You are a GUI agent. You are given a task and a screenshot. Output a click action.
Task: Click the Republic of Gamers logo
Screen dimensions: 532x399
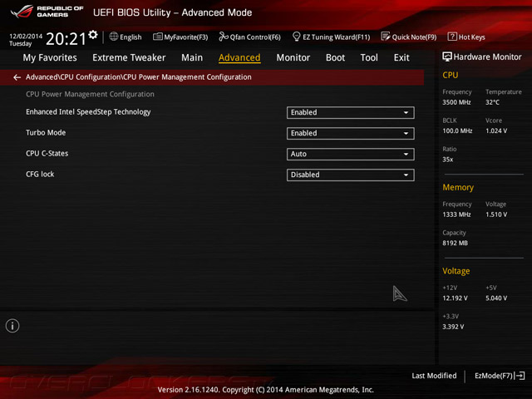click(x=47, y=12)
